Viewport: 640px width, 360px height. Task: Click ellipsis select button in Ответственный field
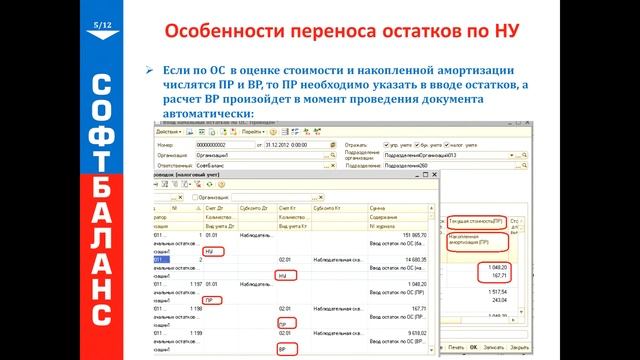click(x=326, y=166)
